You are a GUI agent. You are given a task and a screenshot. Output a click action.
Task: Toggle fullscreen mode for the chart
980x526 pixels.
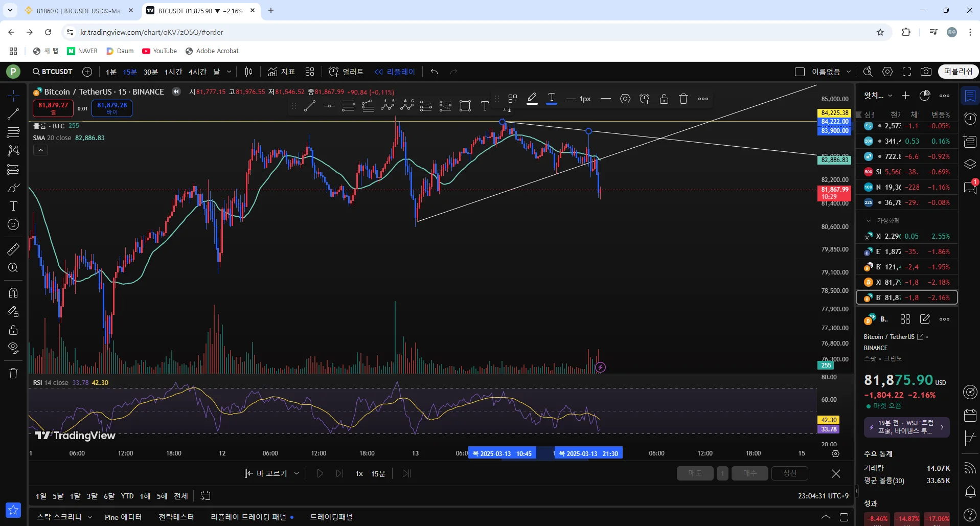coord(907,72)
